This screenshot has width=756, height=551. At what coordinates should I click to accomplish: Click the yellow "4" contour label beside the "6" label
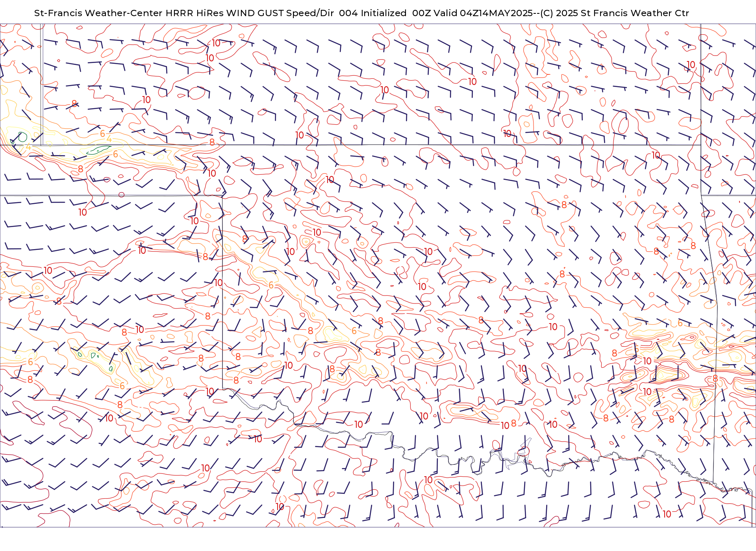pos(109,139)
